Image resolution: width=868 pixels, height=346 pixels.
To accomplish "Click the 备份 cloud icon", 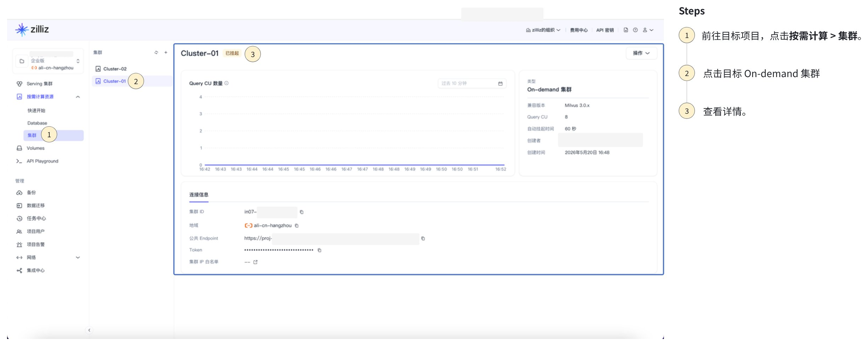I will click(x=19, y=193).
